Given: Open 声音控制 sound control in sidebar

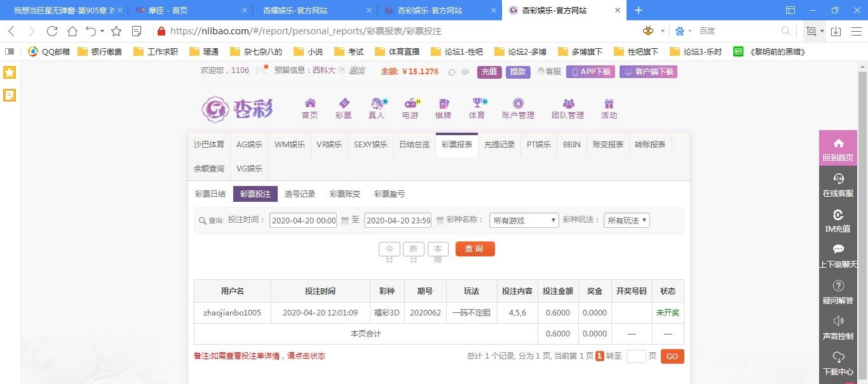Looking at the screenshot, I should [x=838, y=327].
